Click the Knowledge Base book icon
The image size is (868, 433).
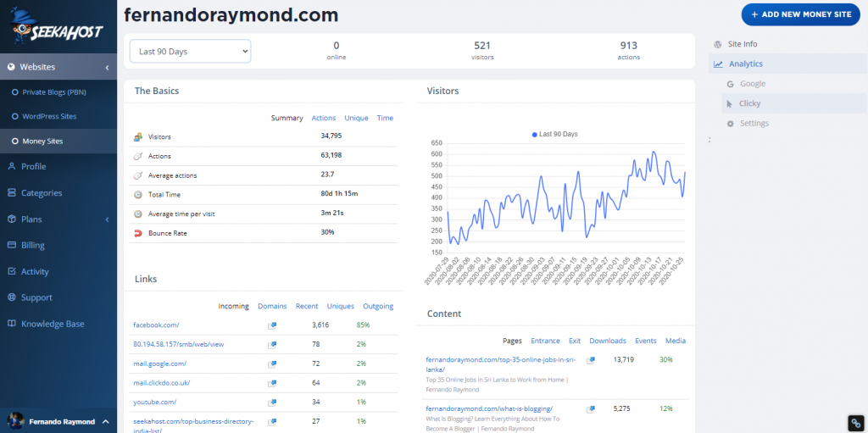pyautogui.click(x=11, y=324)
